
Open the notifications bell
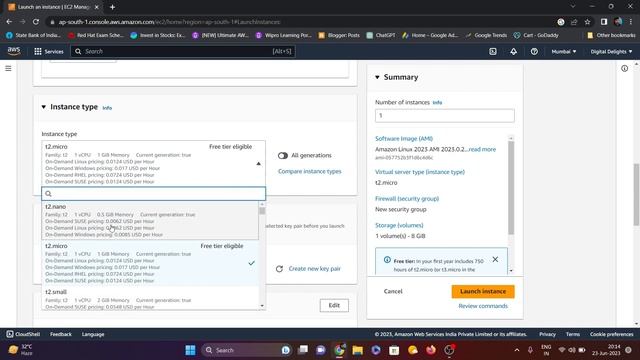[x=513, y=51]
